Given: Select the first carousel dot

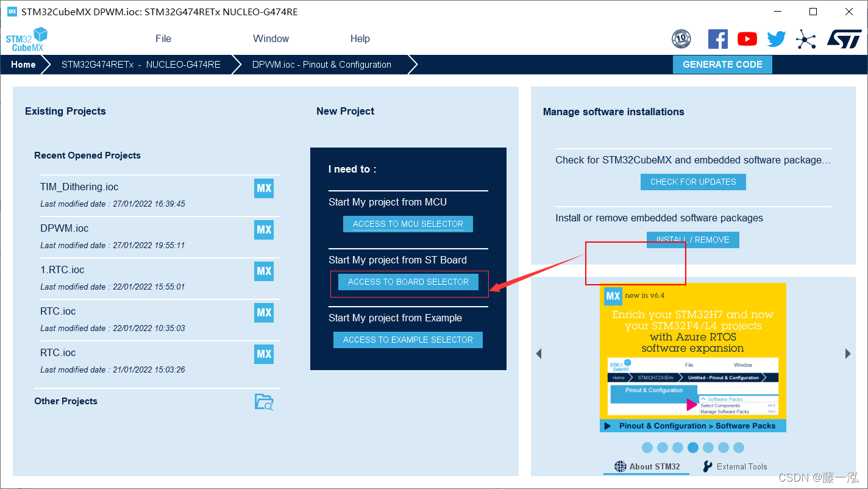Looking at the screenshot, I should 647,448.
